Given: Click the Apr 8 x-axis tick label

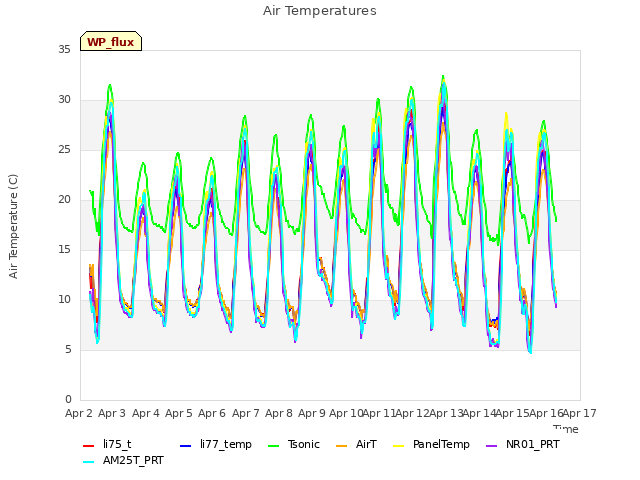Looking at the screenshot, I should [x=279, y=413].
